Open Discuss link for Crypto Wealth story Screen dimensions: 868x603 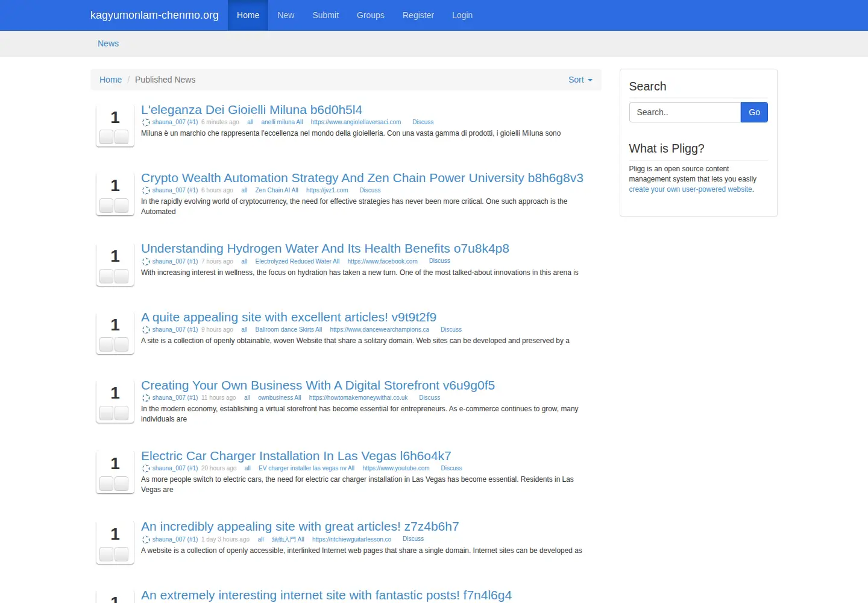(x=370, y=191)
